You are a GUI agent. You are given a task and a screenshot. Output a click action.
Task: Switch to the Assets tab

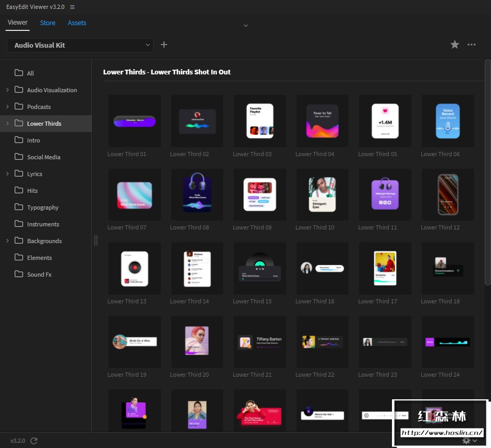pos(77,23)
